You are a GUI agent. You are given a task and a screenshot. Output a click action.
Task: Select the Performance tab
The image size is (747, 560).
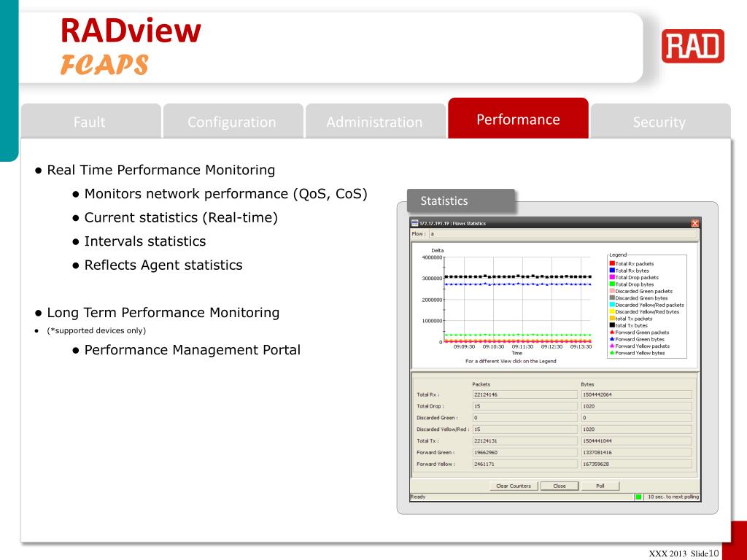tap(518, 119)
